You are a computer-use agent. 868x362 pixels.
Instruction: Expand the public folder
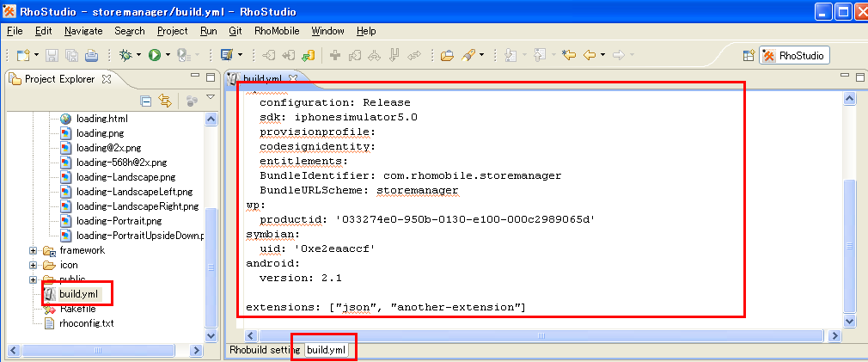click(x=34, y=279)
